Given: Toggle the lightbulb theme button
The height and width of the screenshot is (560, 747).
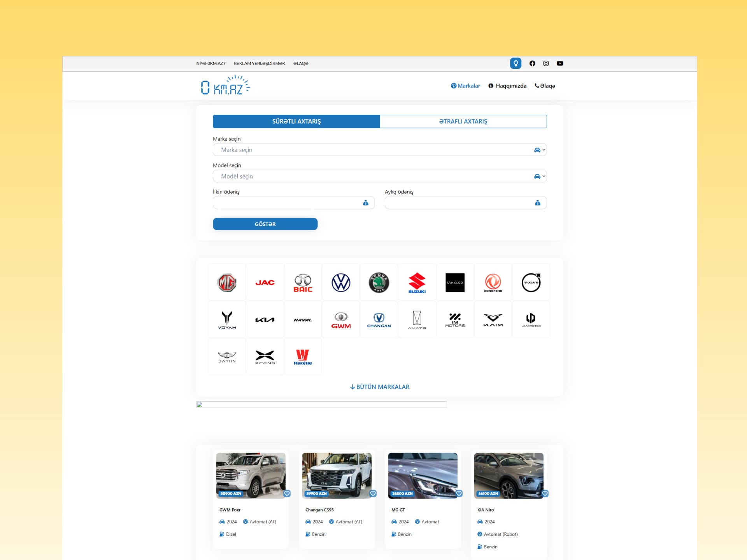Looking at the screenshot, I should [516, 63].
